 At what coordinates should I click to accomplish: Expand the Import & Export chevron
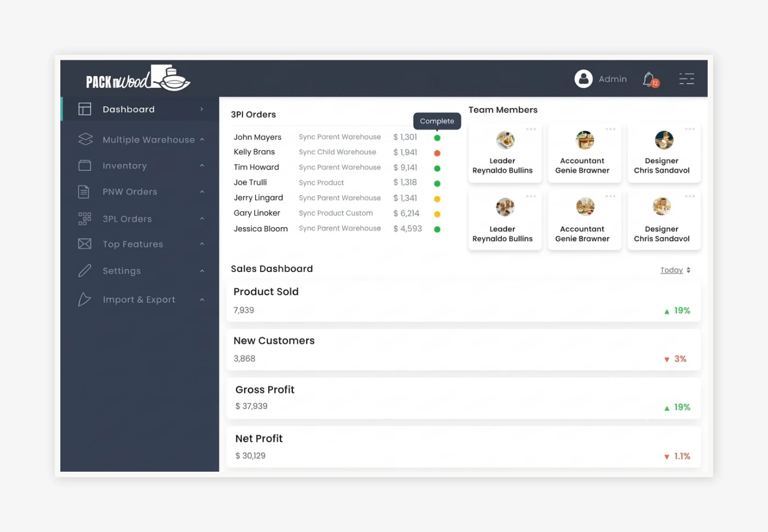[x=202, y=299]
